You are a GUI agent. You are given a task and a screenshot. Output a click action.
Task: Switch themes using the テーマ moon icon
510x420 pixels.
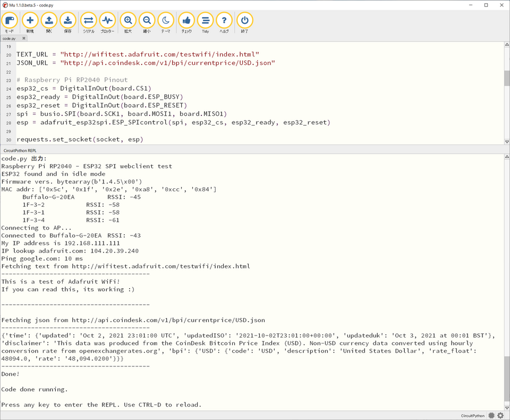166,21
